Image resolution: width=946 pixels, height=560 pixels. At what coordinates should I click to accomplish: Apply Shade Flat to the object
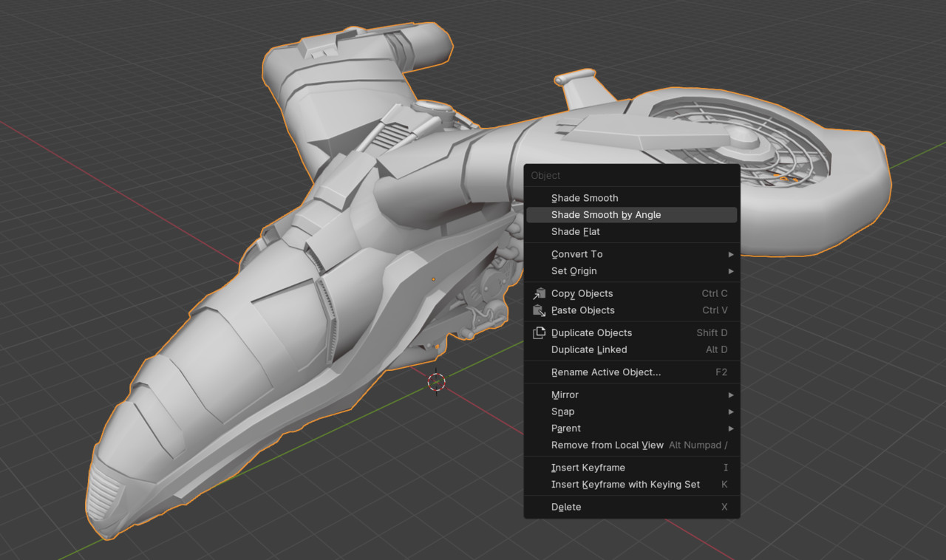(x=631, y=232)
